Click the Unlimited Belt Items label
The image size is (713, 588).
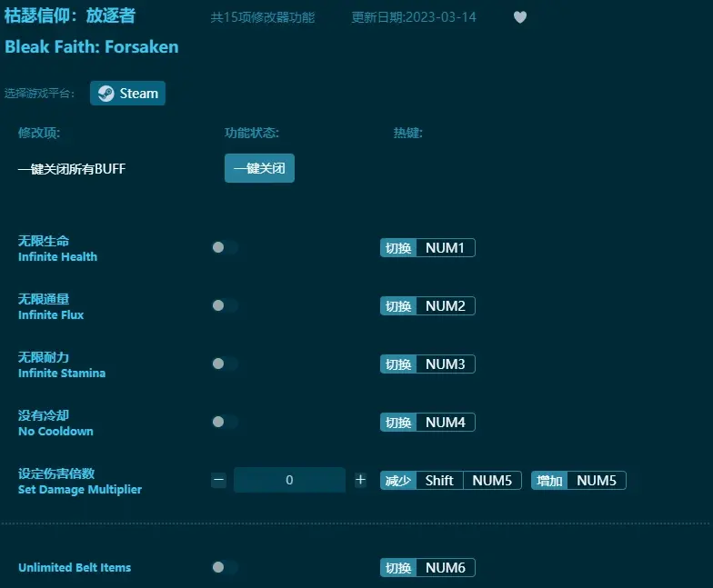75,567
